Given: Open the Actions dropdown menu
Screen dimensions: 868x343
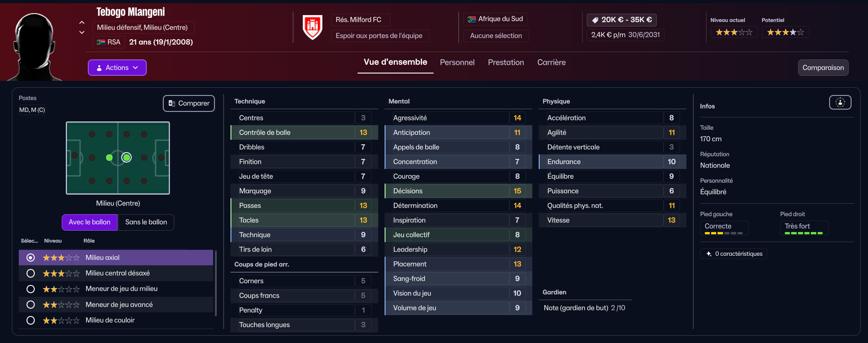Looking at the screenshot, I should (117, 68).
